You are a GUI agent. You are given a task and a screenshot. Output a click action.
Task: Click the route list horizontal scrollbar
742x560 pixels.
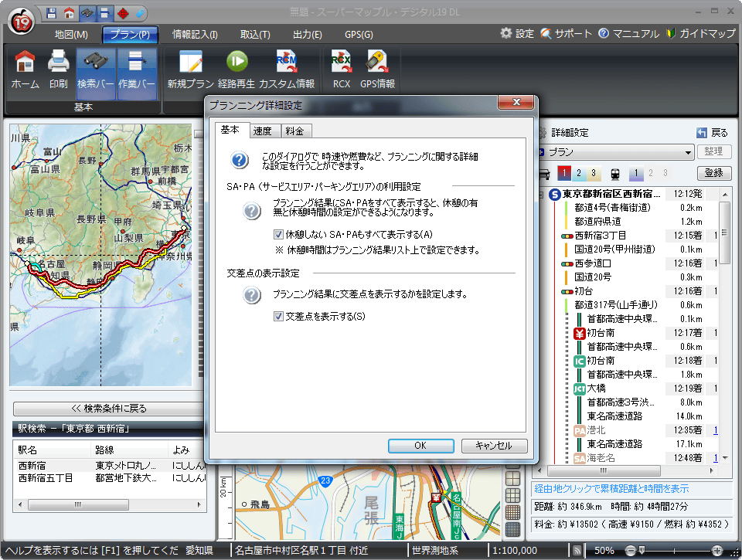click(604, 470)
